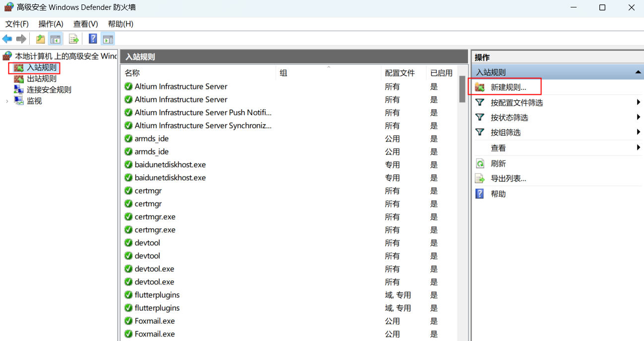Open the 查看(V) menu
This screenshot has width=644, height=341.
coord(86,24)
